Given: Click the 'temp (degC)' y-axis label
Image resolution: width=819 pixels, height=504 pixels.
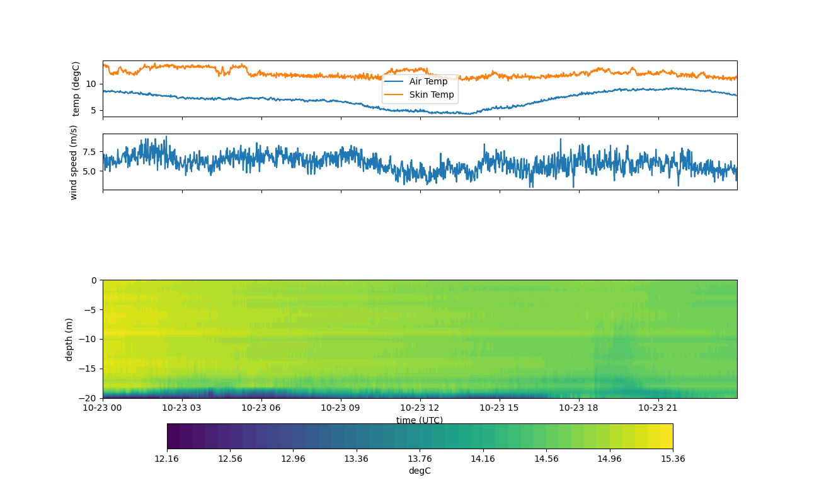Looking at the screenshot, I should pyautogui.click(x=76, y=89).
